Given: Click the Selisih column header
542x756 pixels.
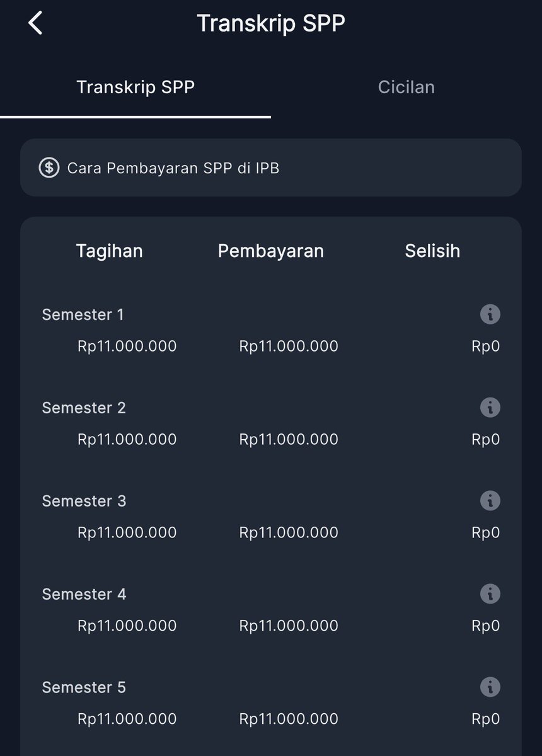Looking at the screenshot, I should tap(432, 251).
